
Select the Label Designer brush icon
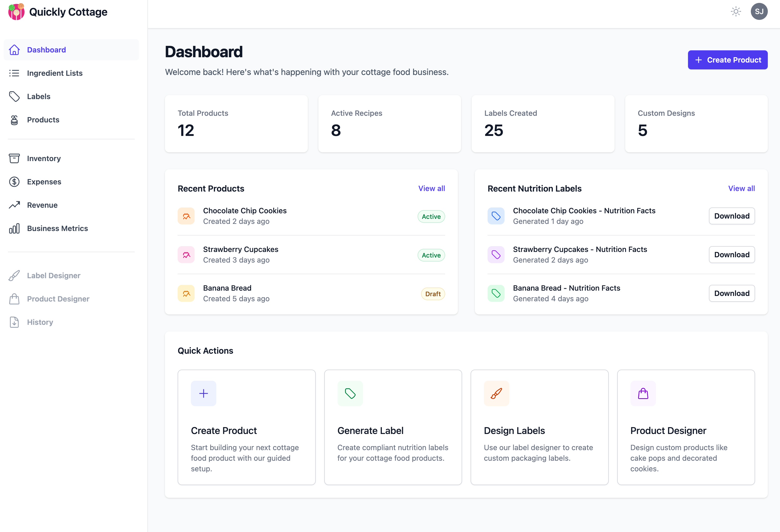tap(14, 275)
